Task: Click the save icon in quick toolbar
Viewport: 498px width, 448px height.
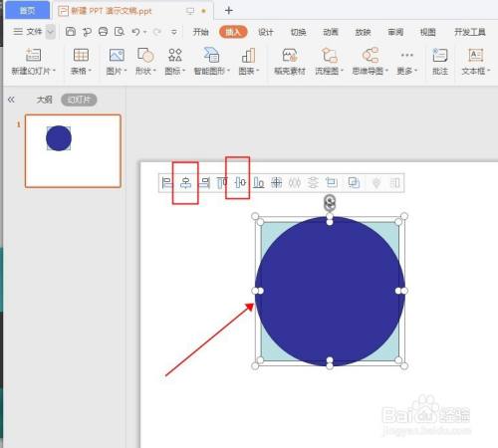Action: click(71, 32)
